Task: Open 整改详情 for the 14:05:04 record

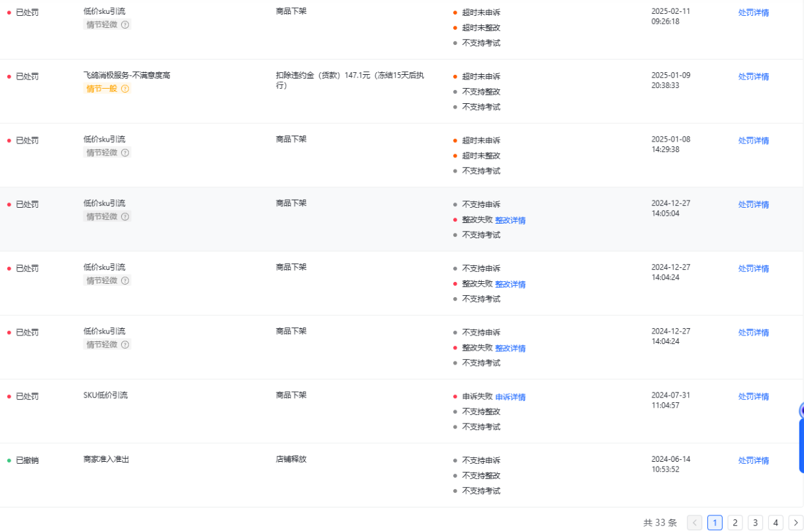Action: pos(510,220)
